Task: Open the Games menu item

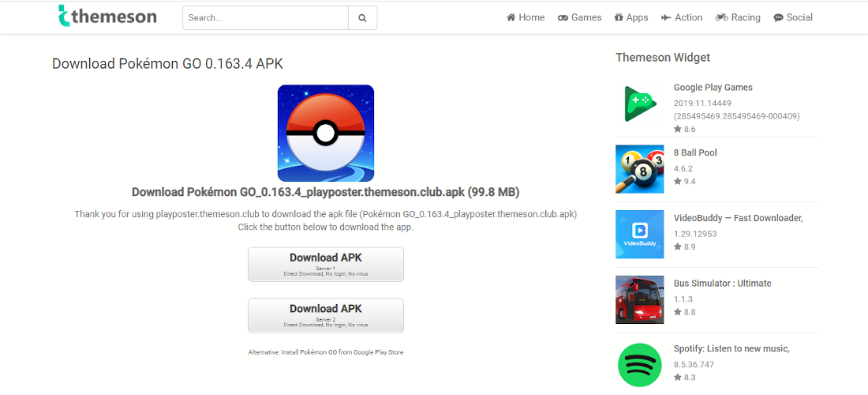Action: (580, 17)
